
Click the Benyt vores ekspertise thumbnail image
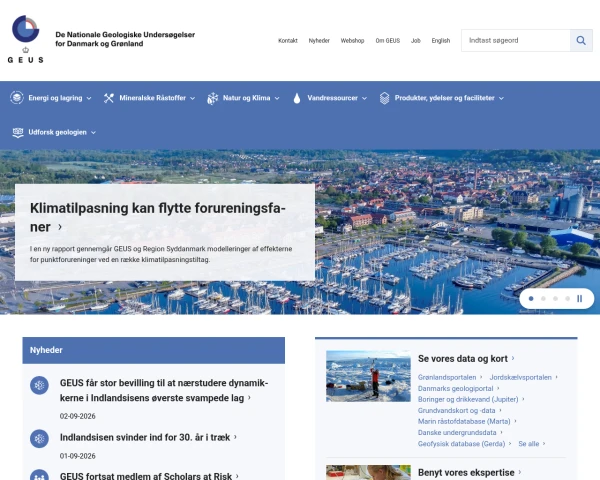(x=368, y=472)
